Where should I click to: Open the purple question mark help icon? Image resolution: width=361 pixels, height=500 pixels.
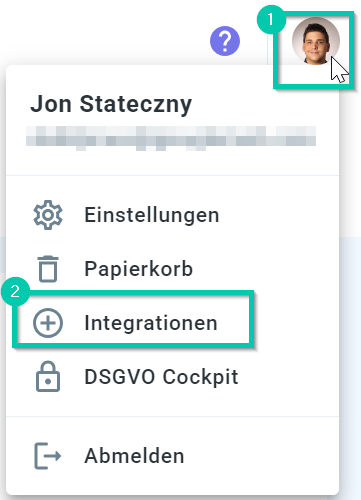click(225, 41)
